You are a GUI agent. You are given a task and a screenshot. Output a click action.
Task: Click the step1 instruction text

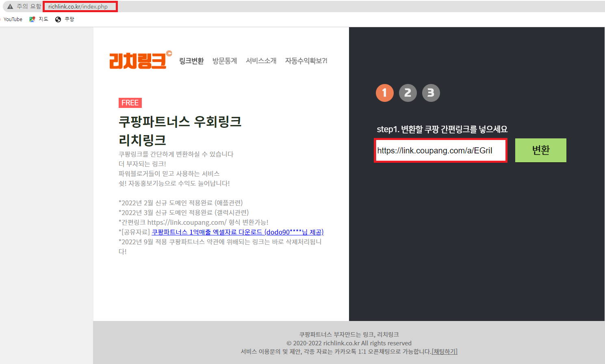442,129
